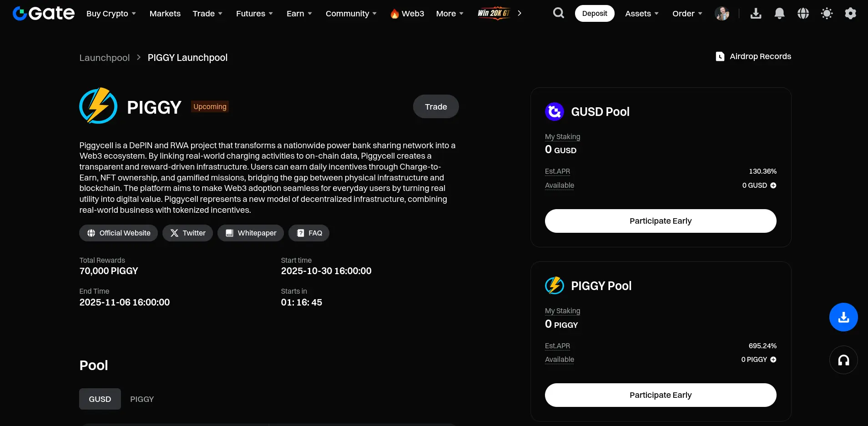The height and width of the screenshot is (426, 868).
Task: Open the headset customer support button
Action: coord(843,360)
